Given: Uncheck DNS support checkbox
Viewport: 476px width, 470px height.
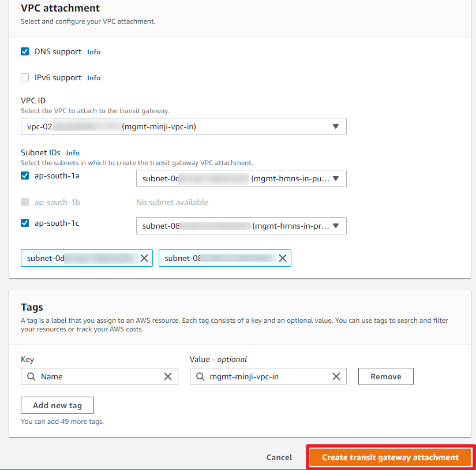Looking at the screenshot, I should tap(25, 51).
